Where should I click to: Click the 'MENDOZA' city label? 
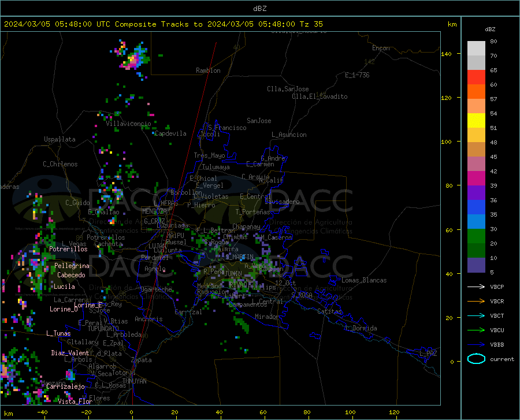pos(154,211)
